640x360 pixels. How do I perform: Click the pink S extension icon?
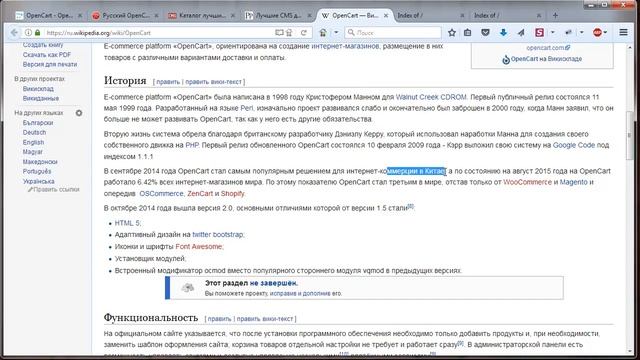(x=540, y=33)
